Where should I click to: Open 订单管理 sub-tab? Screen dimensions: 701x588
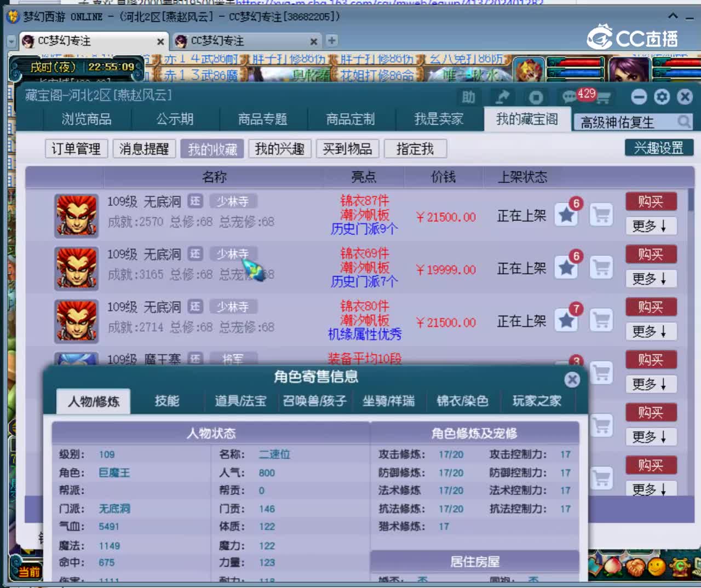pos(76,148)
